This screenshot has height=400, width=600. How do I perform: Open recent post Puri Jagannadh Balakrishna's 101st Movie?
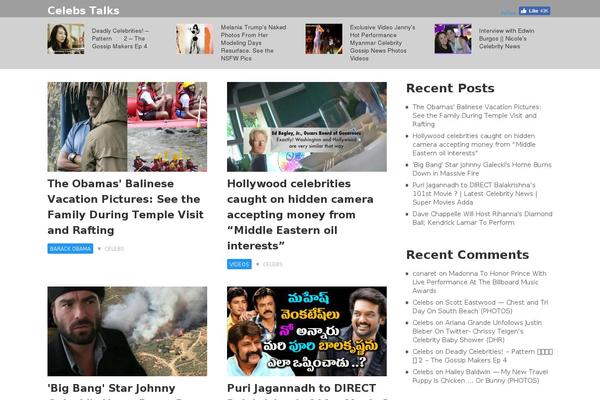[475, 193]
